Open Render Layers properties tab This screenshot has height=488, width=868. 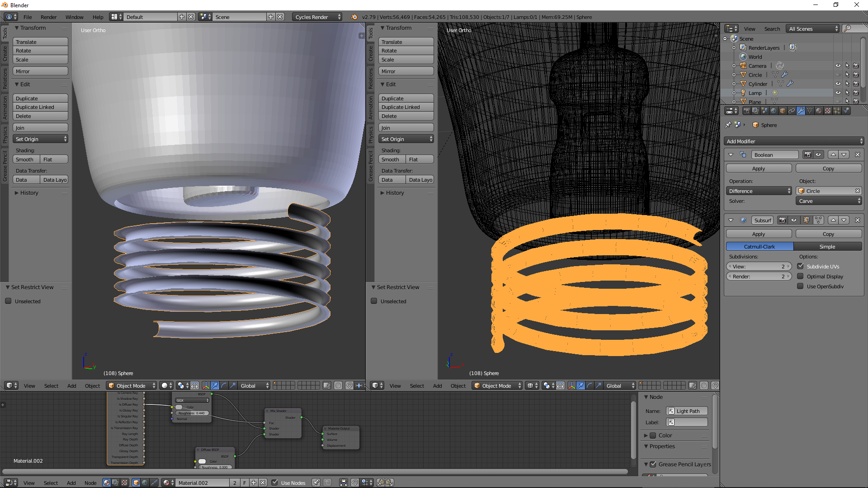point(755,111)
